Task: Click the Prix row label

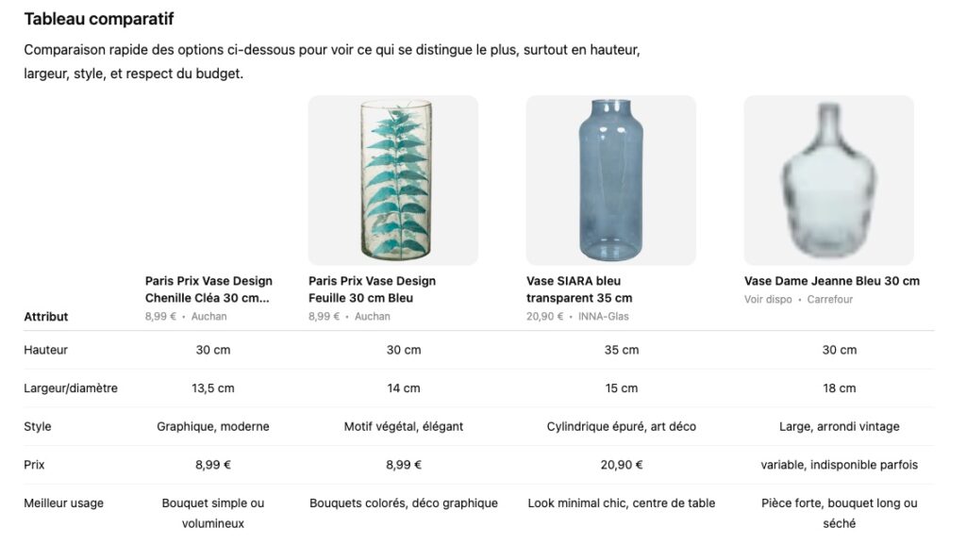Action: (x=34, y=465)
